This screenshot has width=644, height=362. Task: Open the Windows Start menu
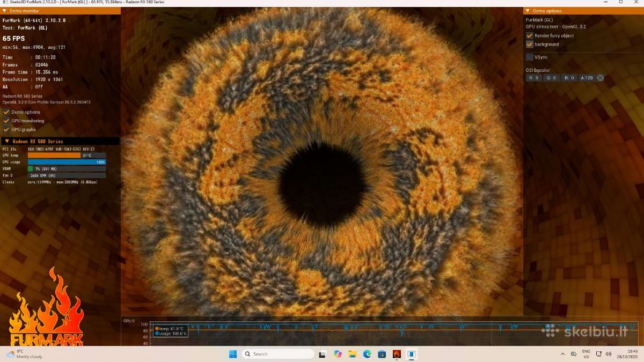click(232, 354)
